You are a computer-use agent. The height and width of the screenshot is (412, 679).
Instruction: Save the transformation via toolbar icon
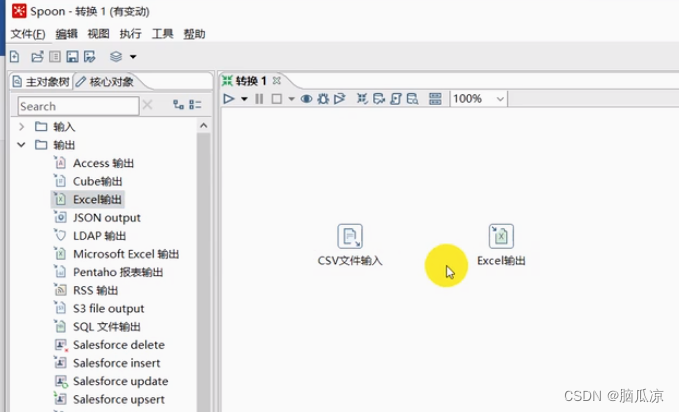pyautogui.click(x=72, y=56)
